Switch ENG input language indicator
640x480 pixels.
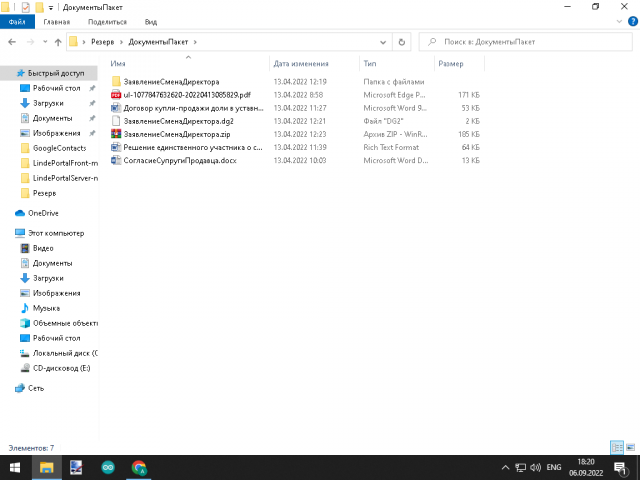(x=554, y=468)
